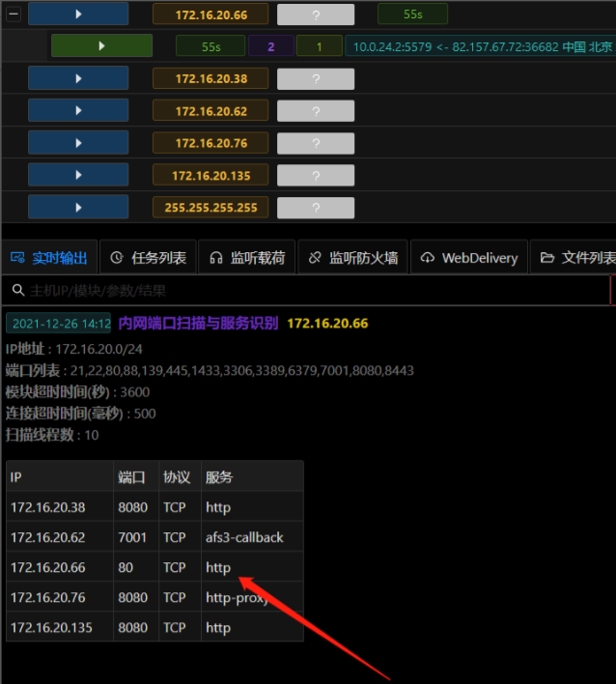616x684 pixels.
Task: Click http-proxy service cell
Action: (x=252, y=597)
